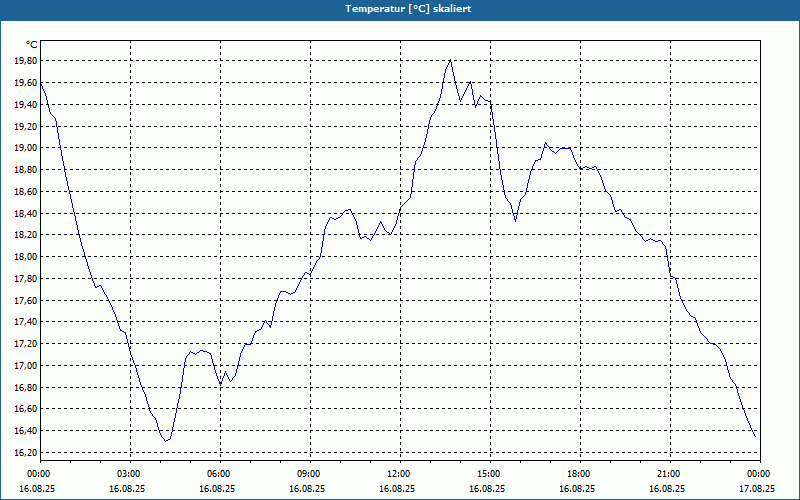Select the 00:00 label above 17.08.25
800x500 pixels.
pos(760,474)
